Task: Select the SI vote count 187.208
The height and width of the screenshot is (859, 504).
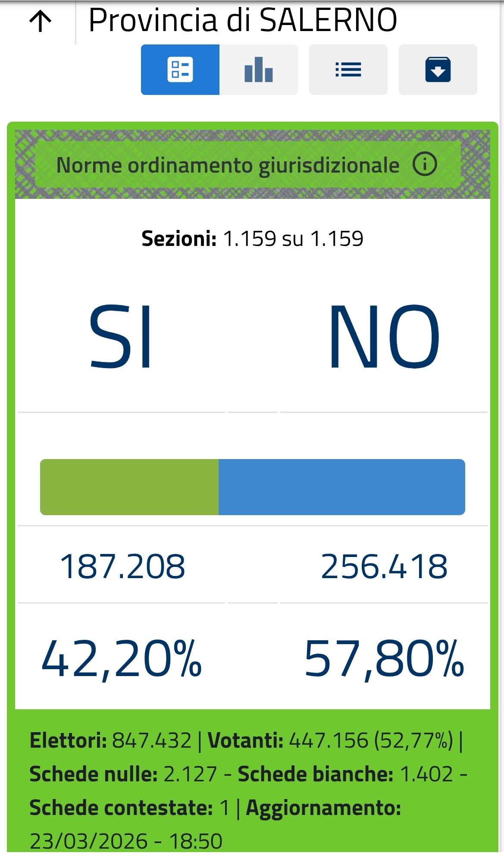Action: click(122, 566)
